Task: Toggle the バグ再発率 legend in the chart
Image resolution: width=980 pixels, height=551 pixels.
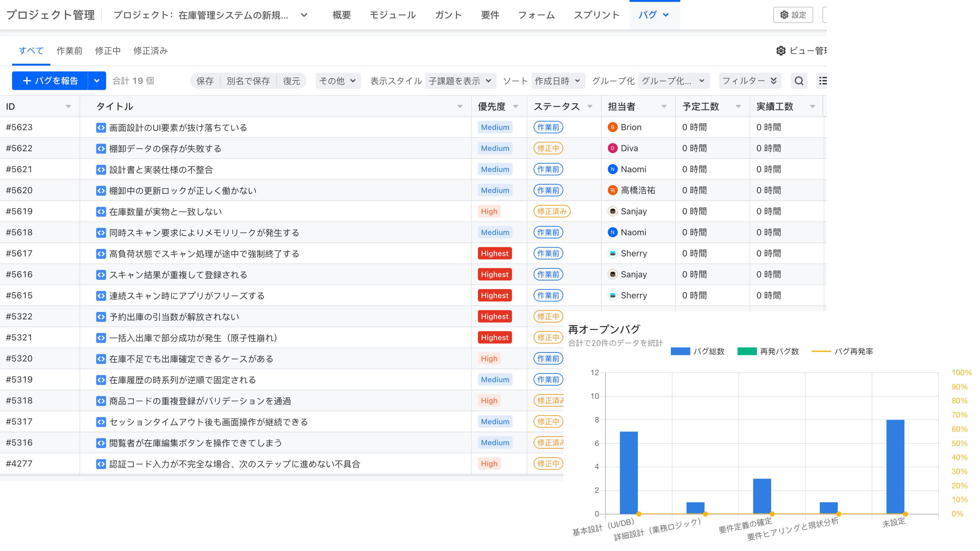Action: (843, 352)
